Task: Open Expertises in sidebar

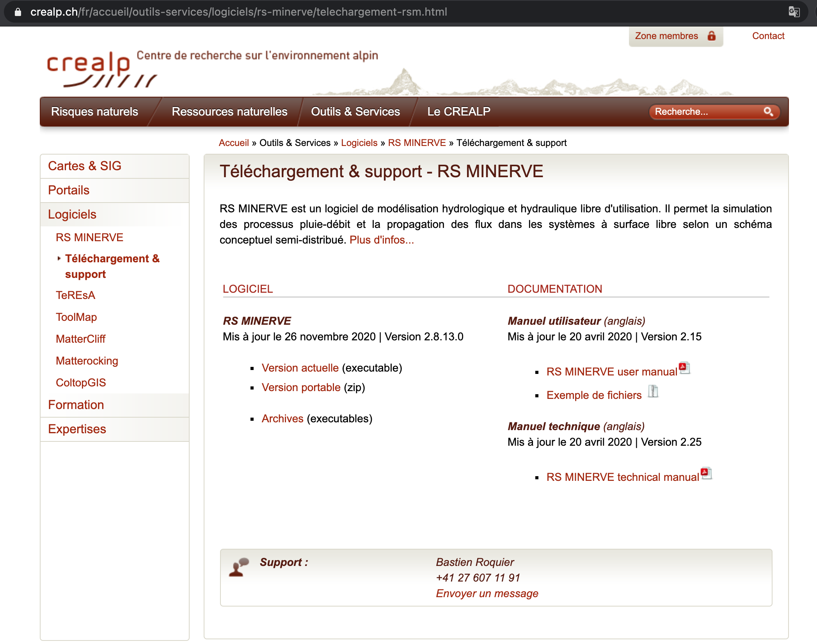Action: 115,429
